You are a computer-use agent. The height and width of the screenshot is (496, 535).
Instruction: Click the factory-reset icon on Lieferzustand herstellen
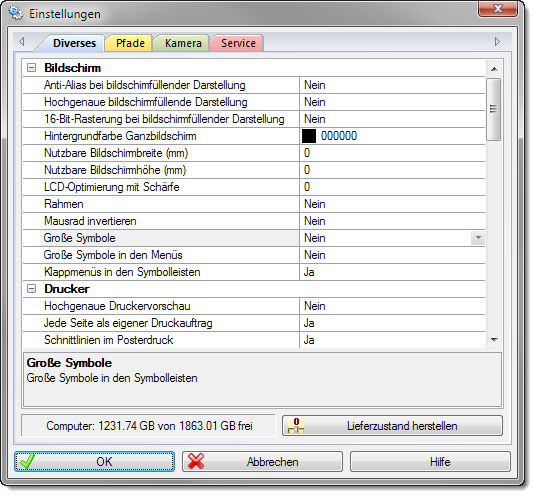(295, 425)
